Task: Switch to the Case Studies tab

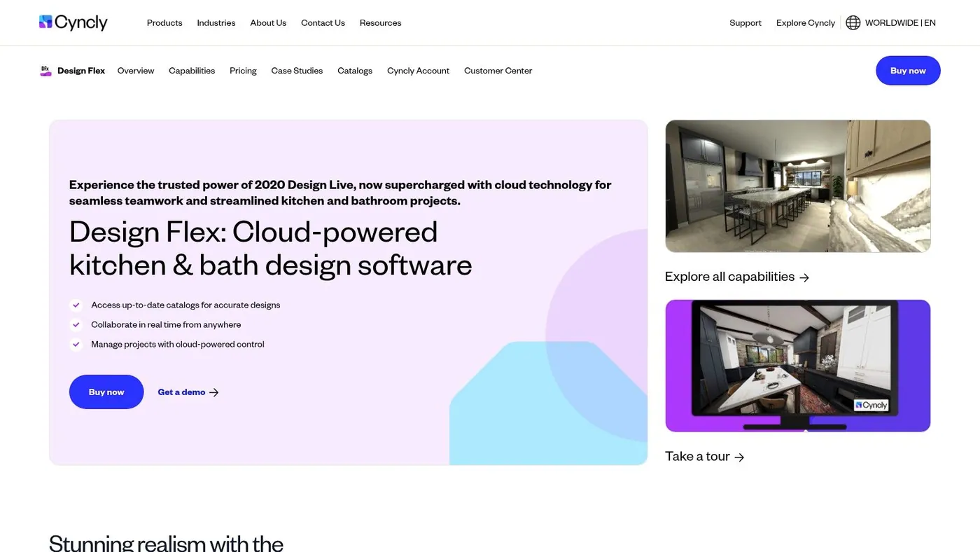Action: coord(297,71)
